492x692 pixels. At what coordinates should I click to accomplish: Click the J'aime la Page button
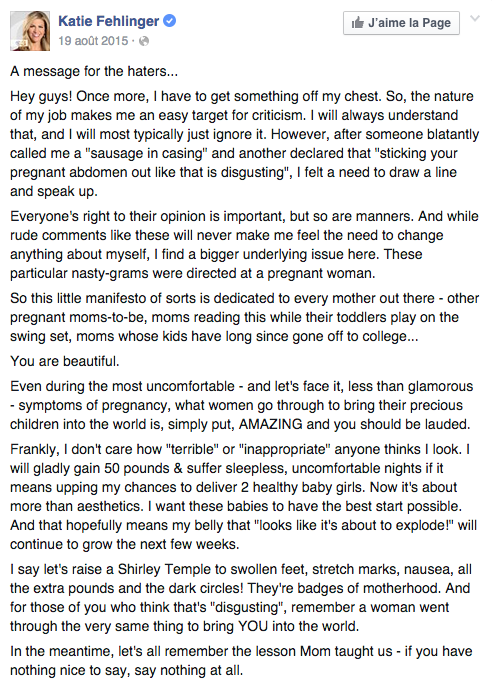(x=401, y=23)
